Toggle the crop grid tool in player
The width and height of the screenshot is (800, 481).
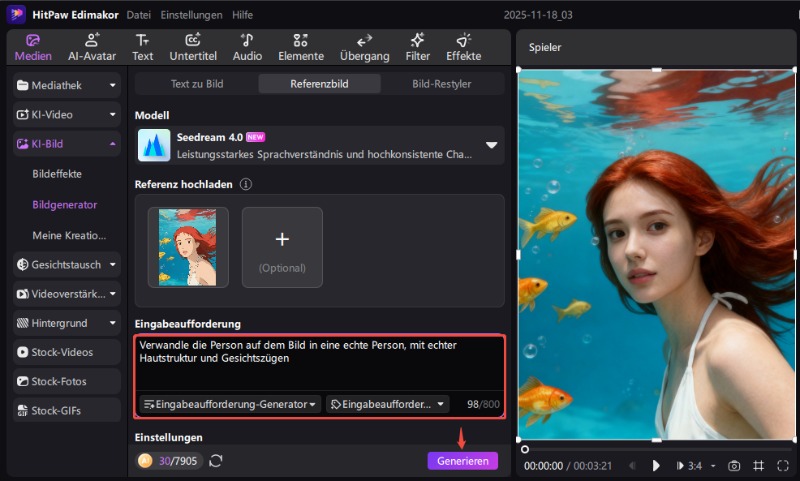click(x=759, y=465)
